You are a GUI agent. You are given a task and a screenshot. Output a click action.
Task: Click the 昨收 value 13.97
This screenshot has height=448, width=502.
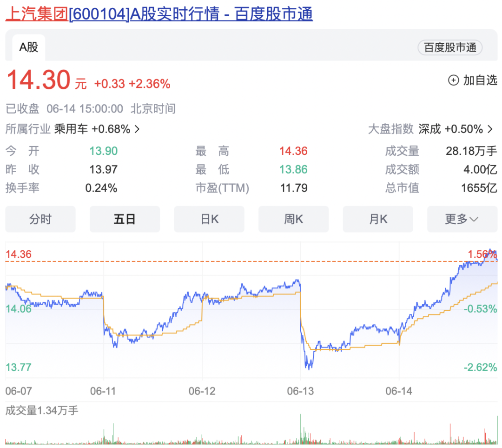coord(103,169)
